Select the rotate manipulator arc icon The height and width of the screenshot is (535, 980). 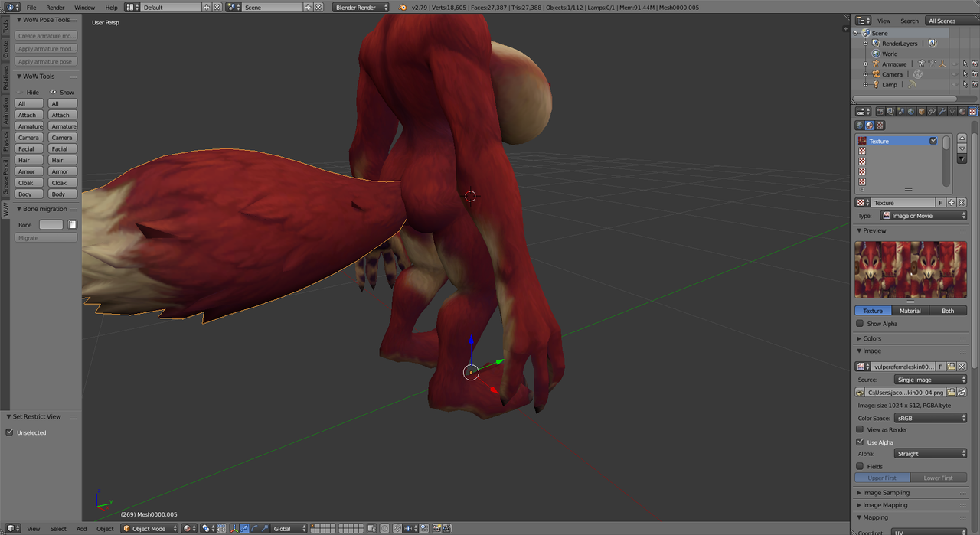point(255,529)
